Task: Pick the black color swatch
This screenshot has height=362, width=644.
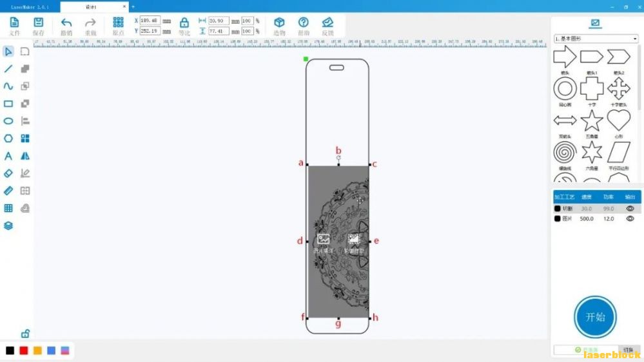Action: [10, 350]
